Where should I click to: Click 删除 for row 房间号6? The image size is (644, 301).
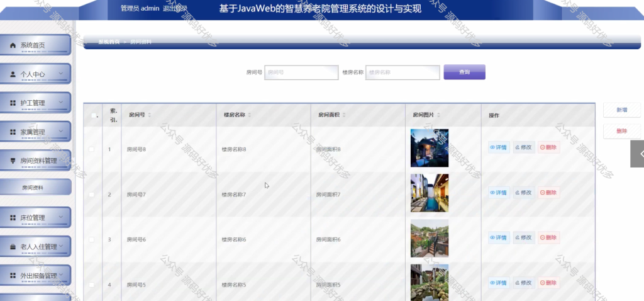point(548,237)
